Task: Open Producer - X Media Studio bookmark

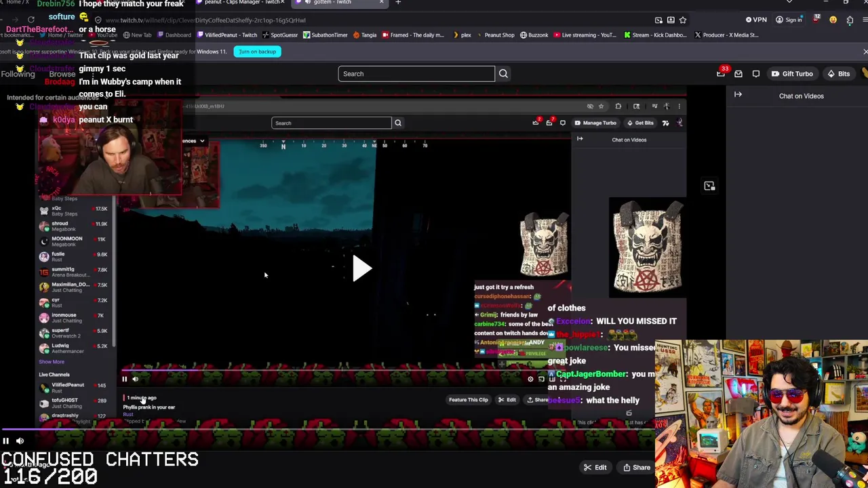Action: (x=726, y=35)
